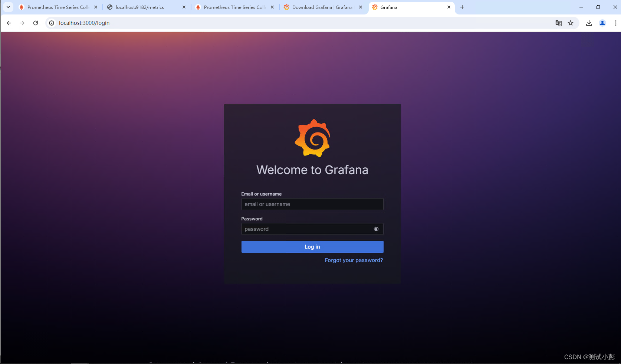621x364 pixels.
Task: Close the active Grafana tab
Action: [x=449, y=7]
